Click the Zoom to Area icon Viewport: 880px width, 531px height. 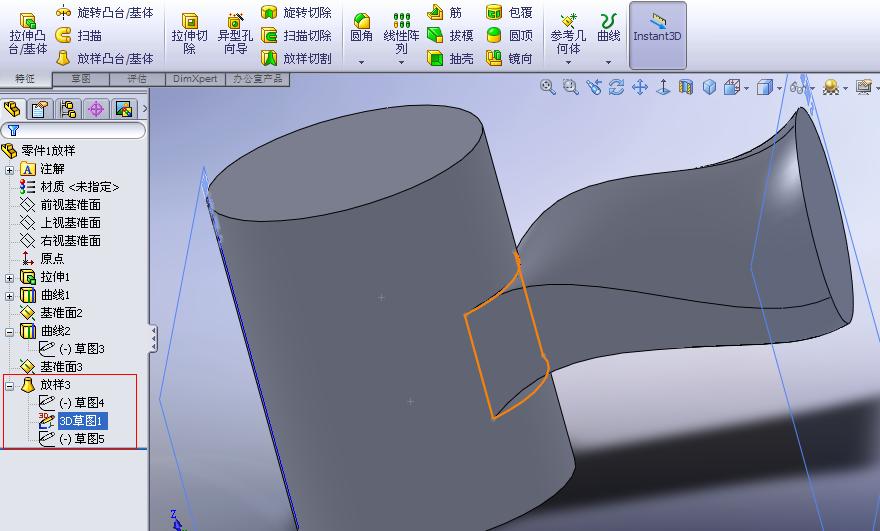point(570,87)
